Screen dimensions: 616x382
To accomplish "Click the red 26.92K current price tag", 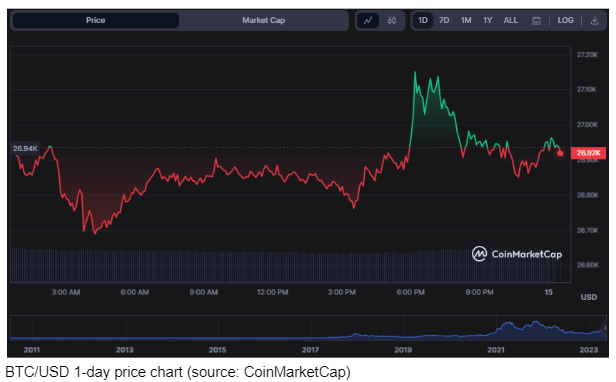I will [x=588, y=153].
